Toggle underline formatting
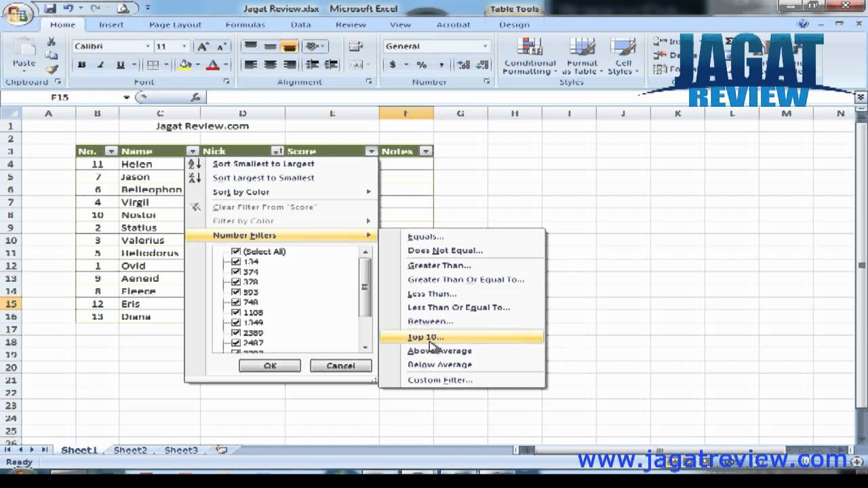Viewport: 868px width, 488px height. [x=120, y=65]
